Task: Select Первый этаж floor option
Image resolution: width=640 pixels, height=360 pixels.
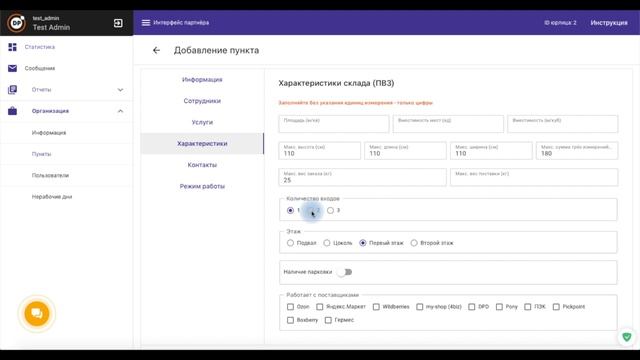Action: [x=362, y=243]
